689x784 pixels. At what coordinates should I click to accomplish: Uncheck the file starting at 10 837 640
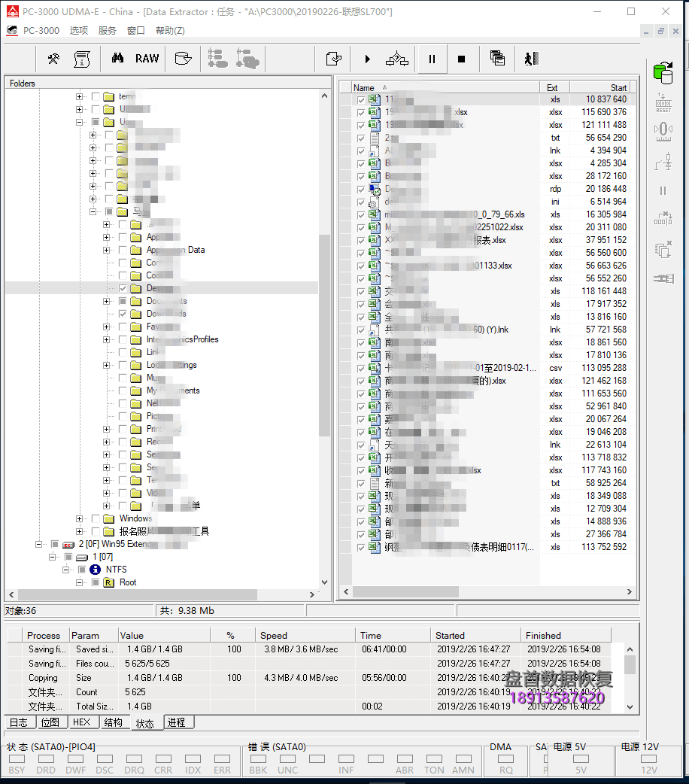(360, 99)
